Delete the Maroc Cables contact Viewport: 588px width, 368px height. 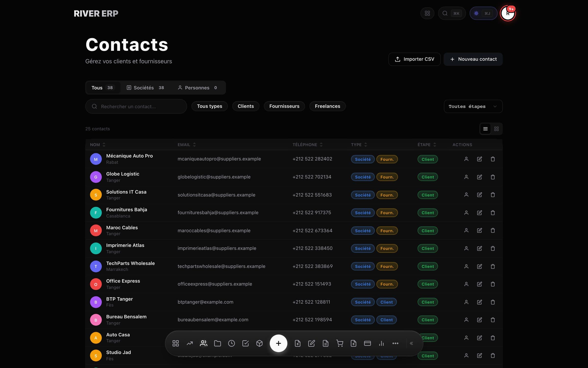coord(493,230)
